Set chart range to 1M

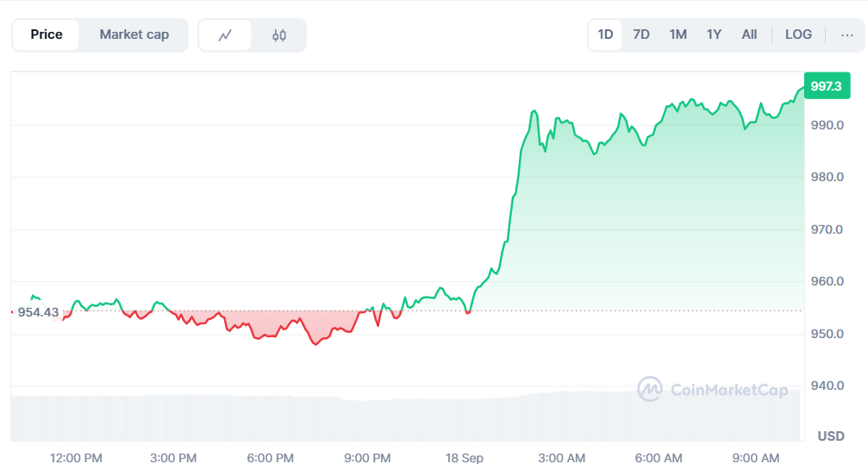tap(678, 34)
